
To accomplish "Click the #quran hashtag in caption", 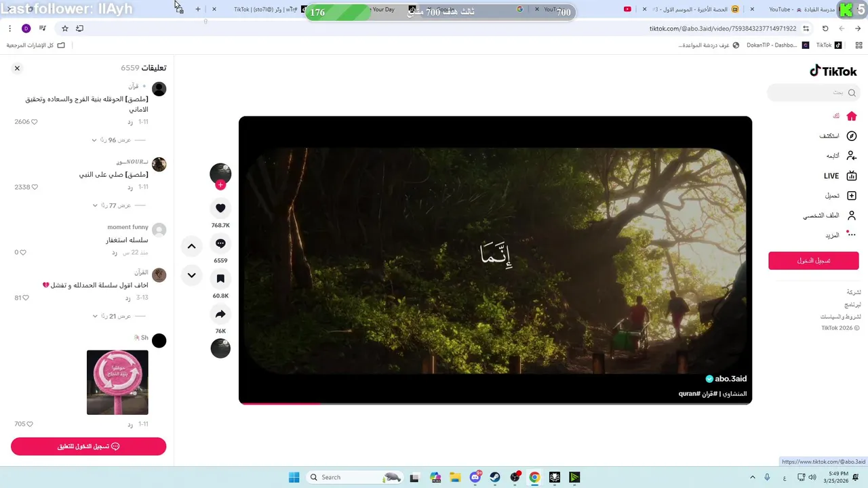I will pyautogui.click(x=688, y=394).
